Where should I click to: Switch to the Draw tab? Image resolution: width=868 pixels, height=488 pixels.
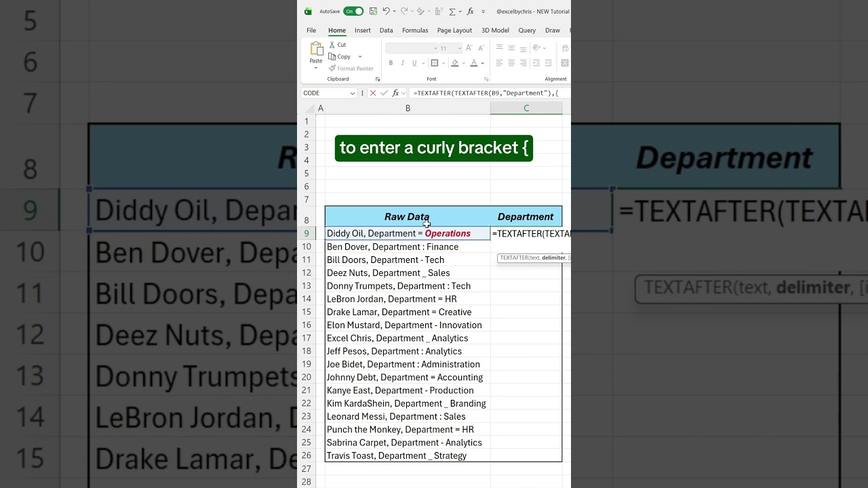coord(553,30)
